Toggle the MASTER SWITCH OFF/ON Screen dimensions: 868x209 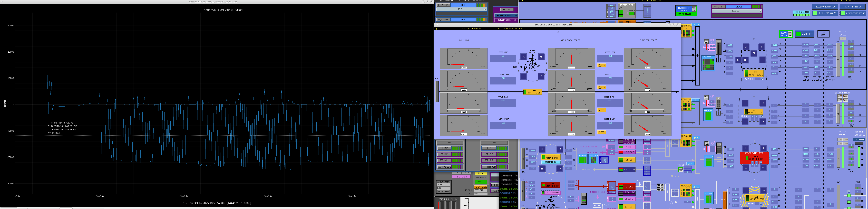pyautogui.click(x=789, y=34)
